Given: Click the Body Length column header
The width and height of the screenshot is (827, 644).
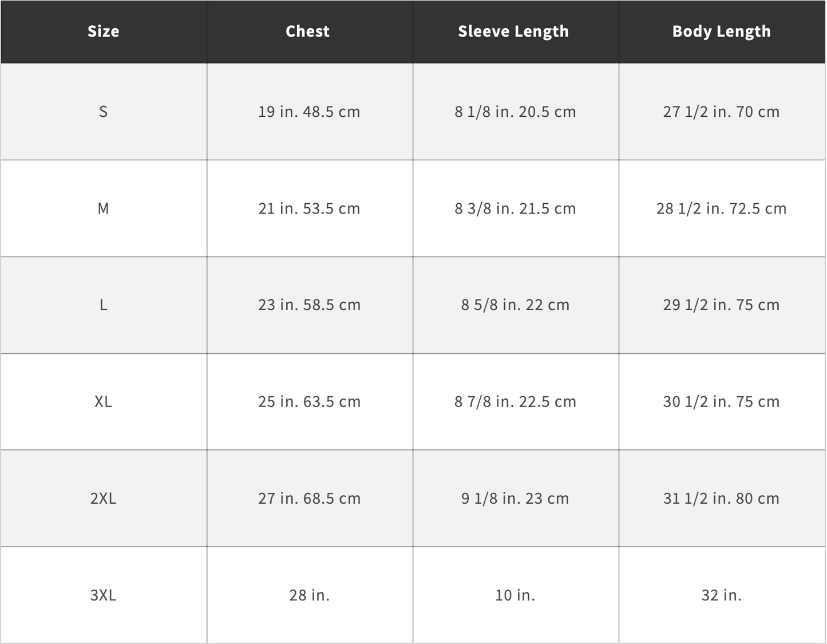Looking at the screenshot, I should [721, 31].
